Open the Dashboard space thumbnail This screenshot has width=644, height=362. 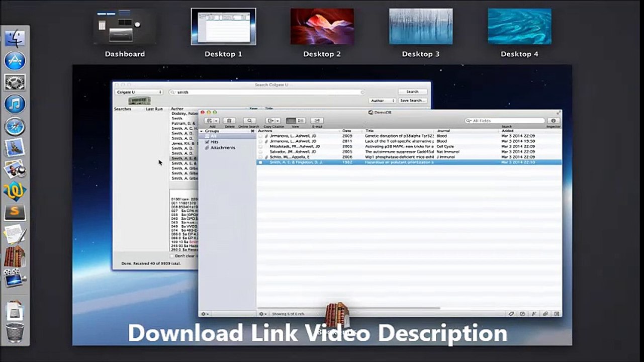coord(125,27)
